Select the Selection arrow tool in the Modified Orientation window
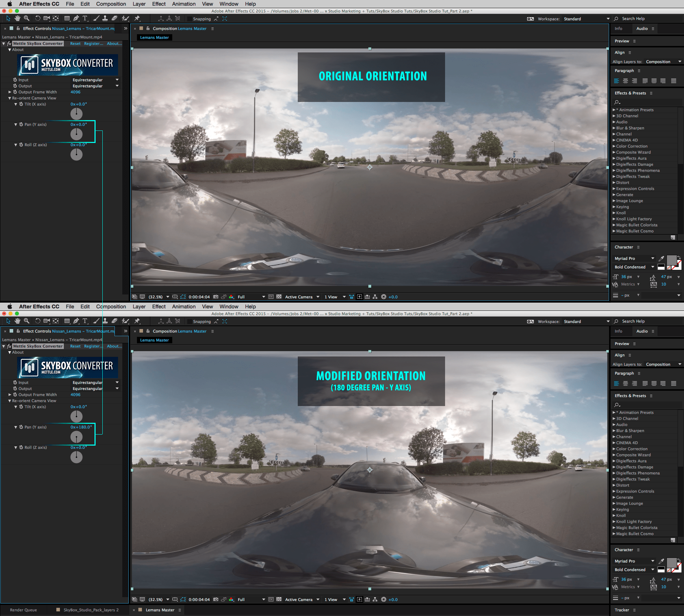The height and width of the screenshot is (616, 684). point(8,321)
